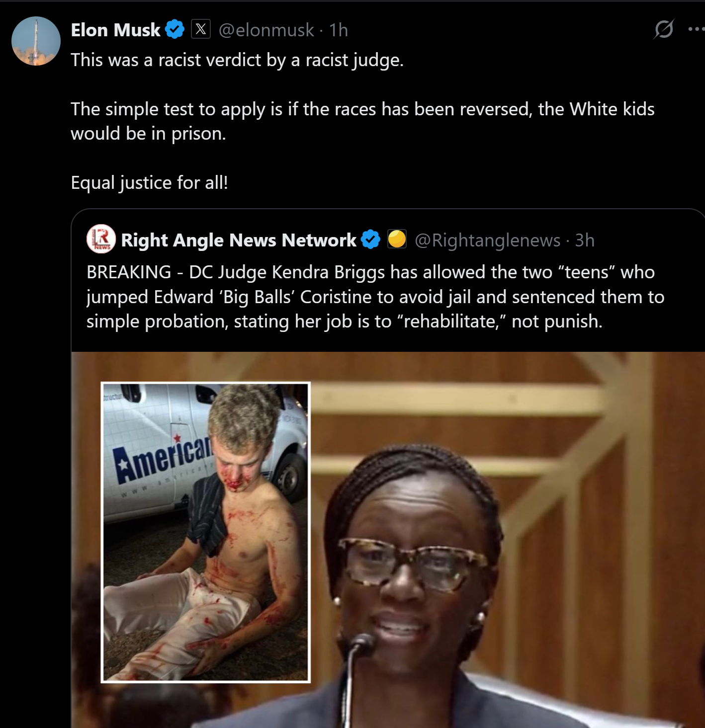Open the quoted post's BREAKING text
This screenshot has width=705, height=728.
[375, 297]
